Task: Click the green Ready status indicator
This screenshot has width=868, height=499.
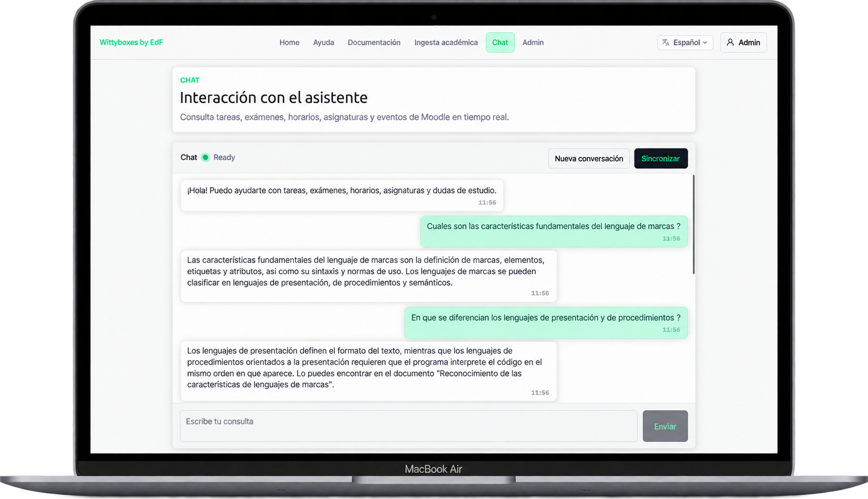Action: 205,157
